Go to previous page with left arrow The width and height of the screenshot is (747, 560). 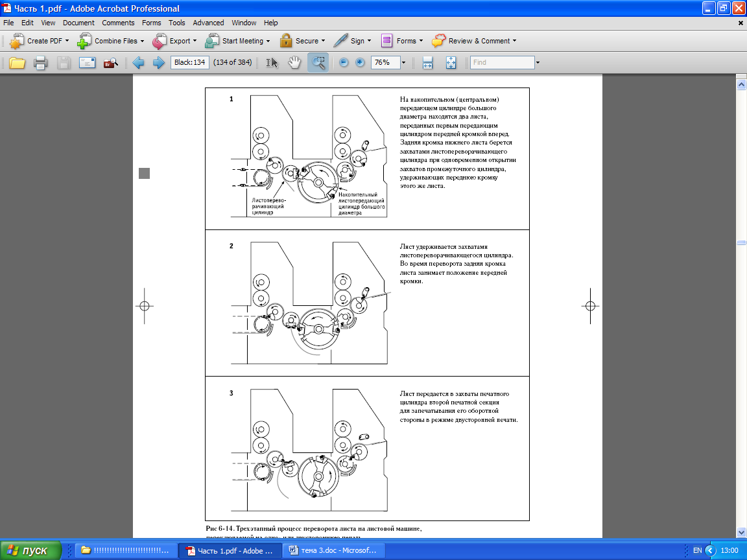tap(138, 62)
